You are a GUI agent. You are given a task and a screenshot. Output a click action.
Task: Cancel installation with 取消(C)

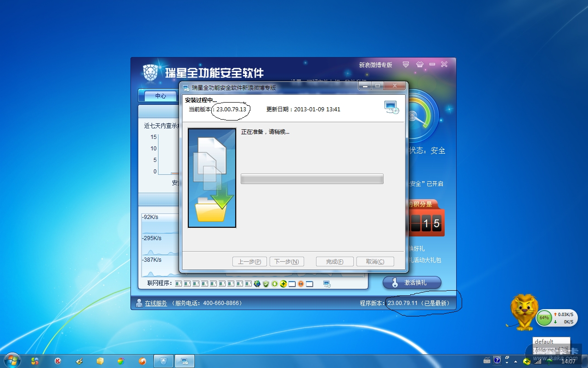(375, 262)
